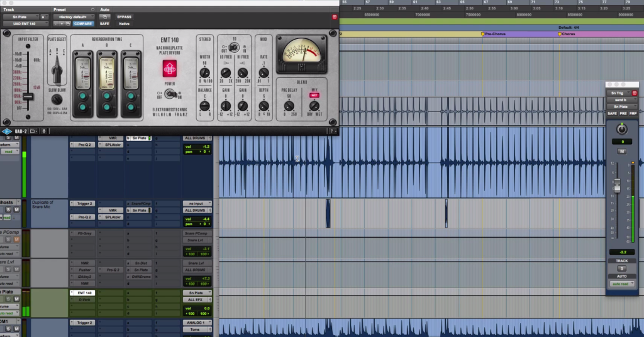
Task: Open the iZAlloy2 insert on Snare Lvl track
Action: [85, 277]
